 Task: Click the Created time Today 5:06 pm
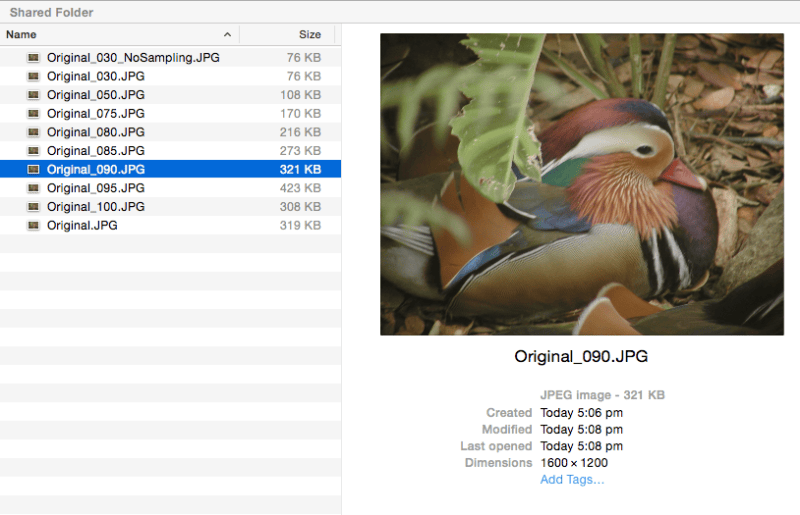tap(582, 412)
